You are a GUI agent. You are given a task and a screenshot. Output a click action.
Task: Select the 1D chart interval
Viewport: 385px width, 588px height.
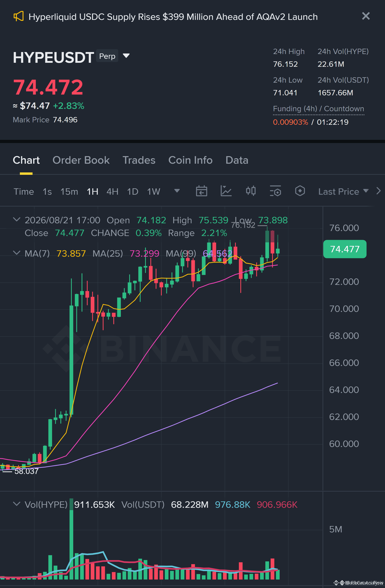click(133, 191)
